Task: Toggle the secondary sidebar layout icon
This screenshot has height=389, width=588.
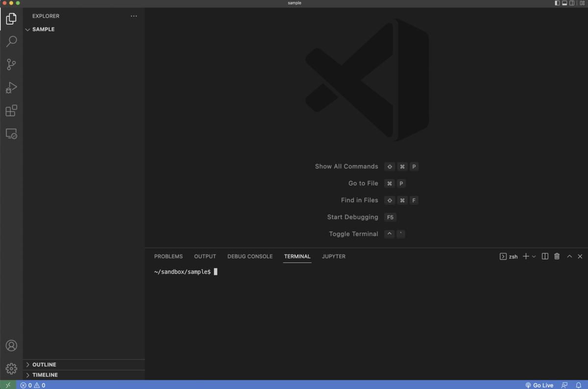Action: (572, 3)
